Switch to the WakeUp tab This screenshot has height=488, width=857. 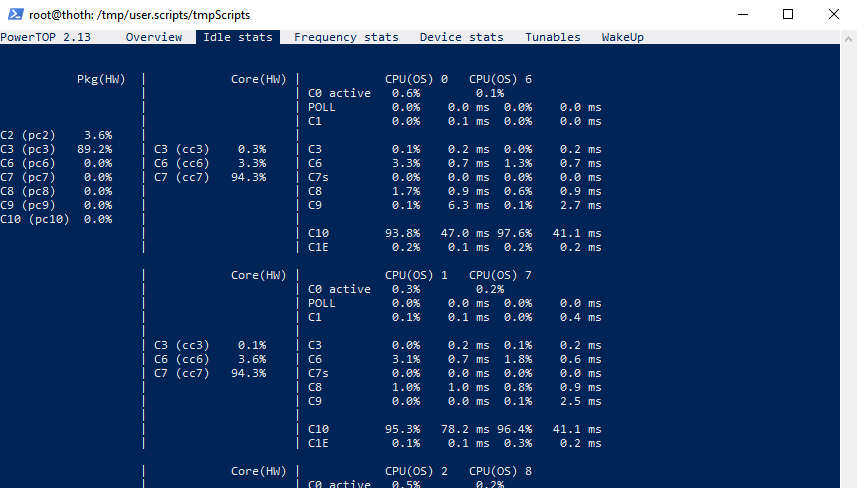[623, 37]
